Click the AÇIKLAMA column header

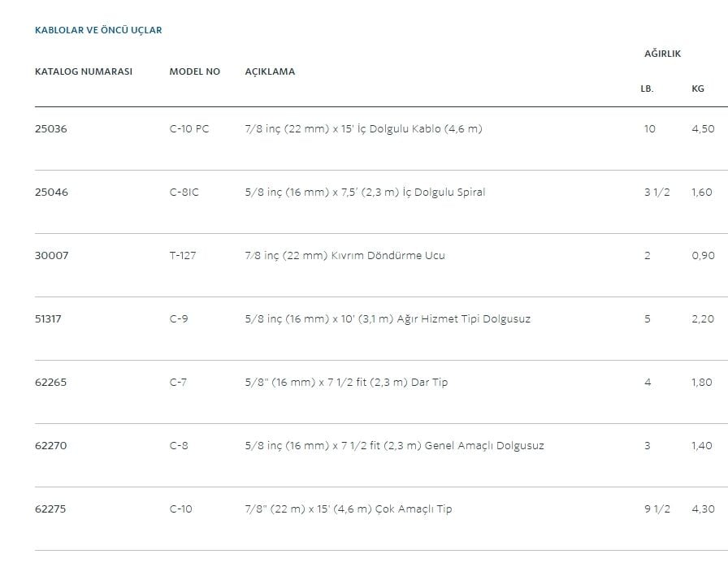click(x=270, y=71)
